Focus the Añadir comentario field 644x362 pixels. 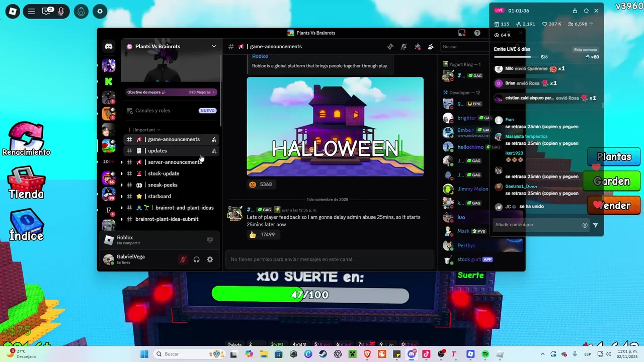tap(536, 225)
